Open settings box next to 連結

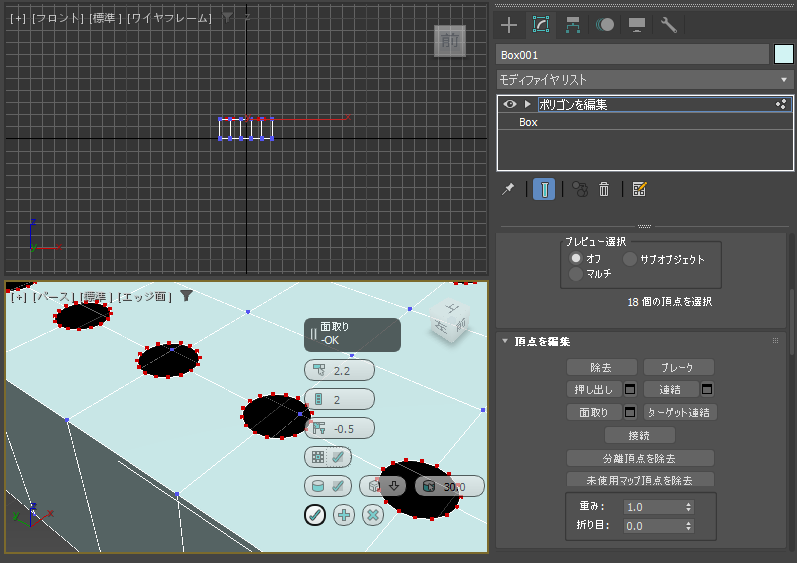point(707,389)
